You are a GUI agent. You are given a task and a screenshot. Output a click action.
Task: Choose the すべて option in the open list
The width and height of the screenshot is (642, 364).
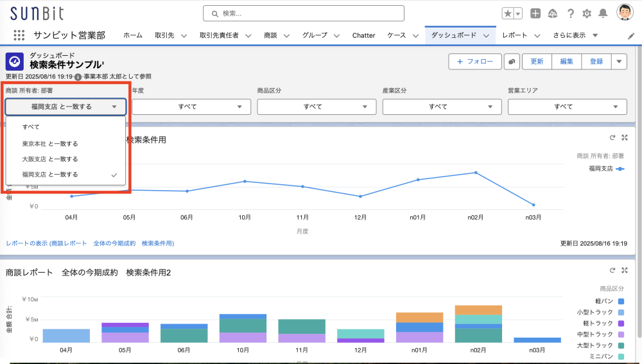pyautogui.click(x=31, y=127)
